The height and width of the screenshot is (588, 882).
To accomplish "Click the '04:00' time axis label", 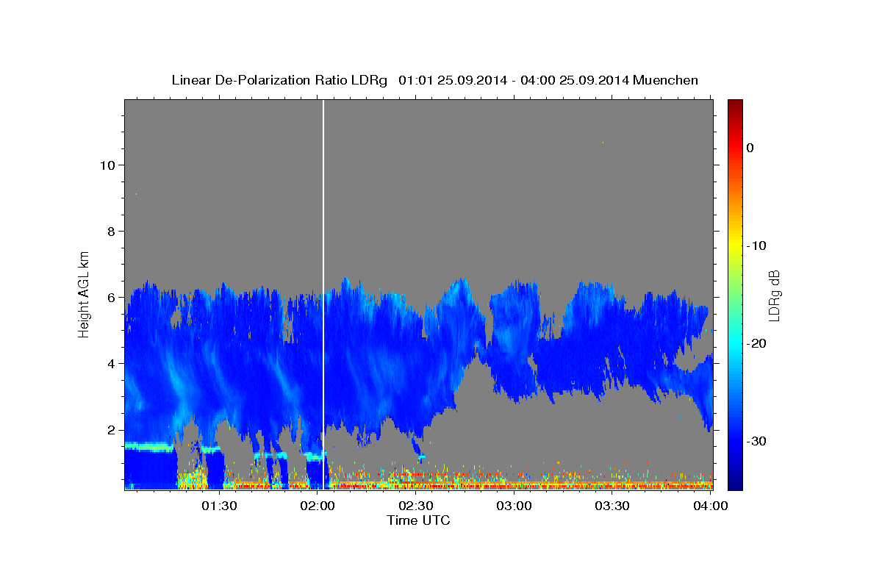I will 711,506.
